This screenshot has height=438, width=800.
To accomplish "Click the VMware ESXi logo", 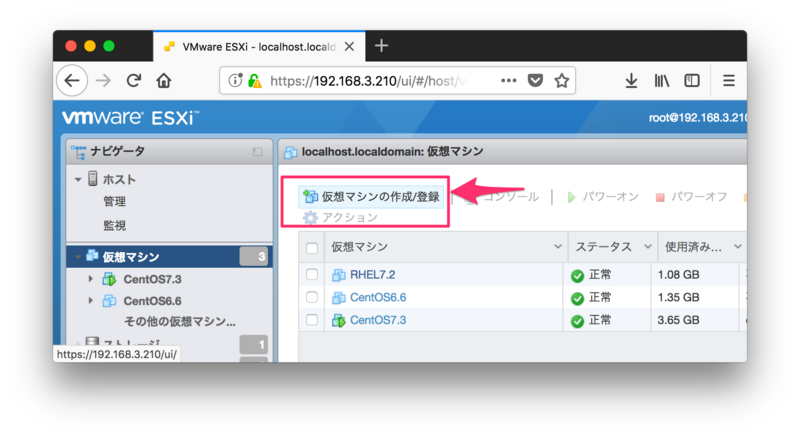I will pyautogui.click(x=131, y=118).
